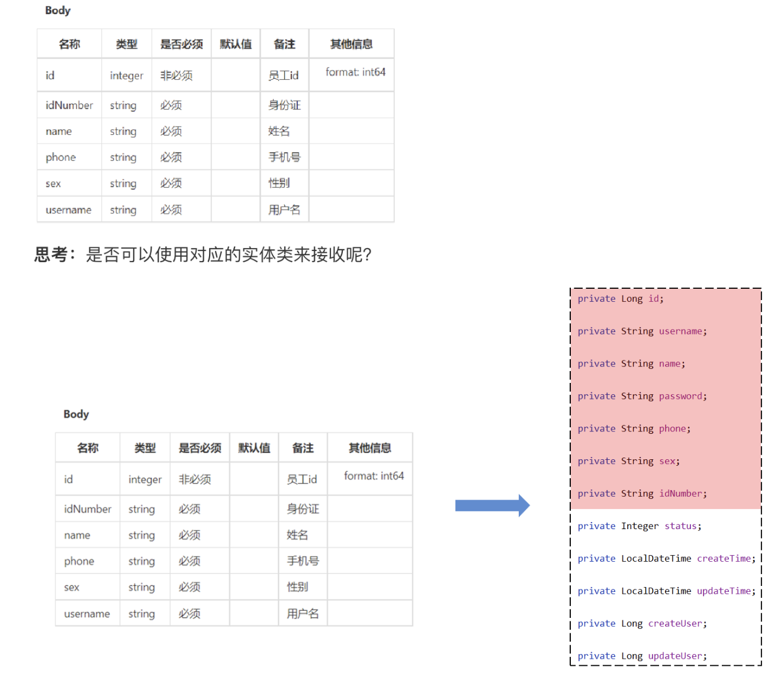Image resolution: width=784 pixels, height=683 pixels.
Task: Click the '类型' header in the upper table
Action: coord(127,44)
